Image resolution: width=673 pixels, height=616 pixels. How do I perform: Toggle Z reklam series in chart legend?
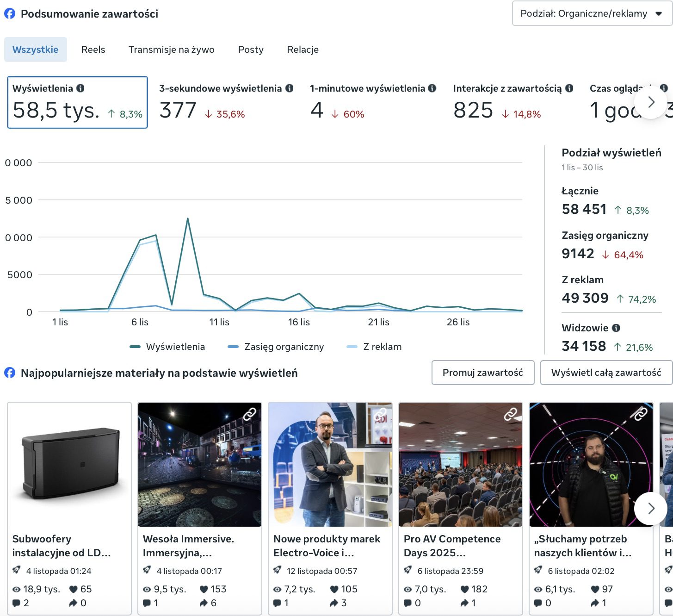[x=374, y=347]
